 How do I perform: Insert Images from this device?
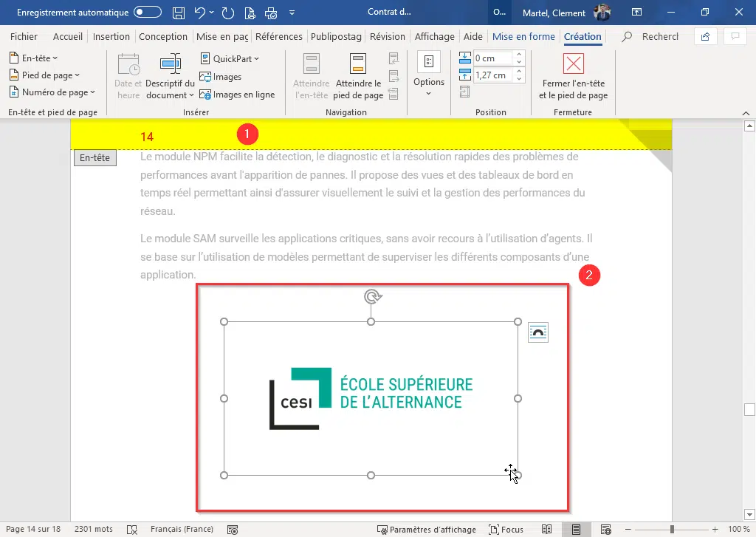221,77
